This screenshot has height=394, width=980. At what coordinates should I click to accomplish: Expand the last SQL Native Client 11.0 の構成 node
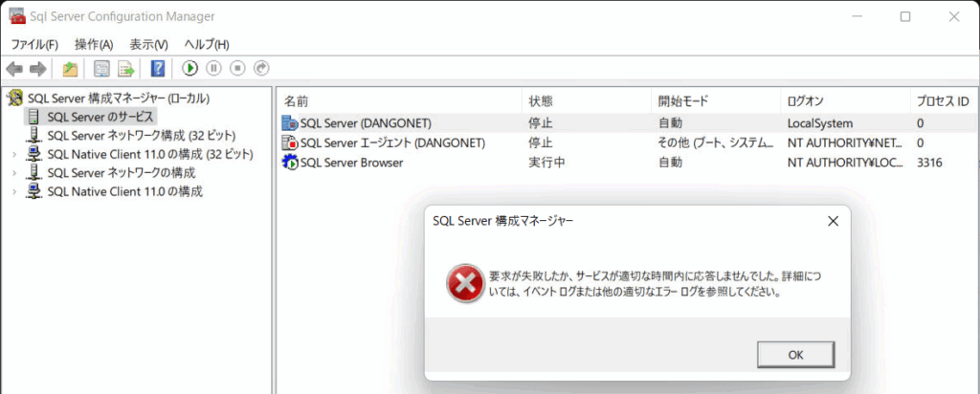click(x=14, y=191)
